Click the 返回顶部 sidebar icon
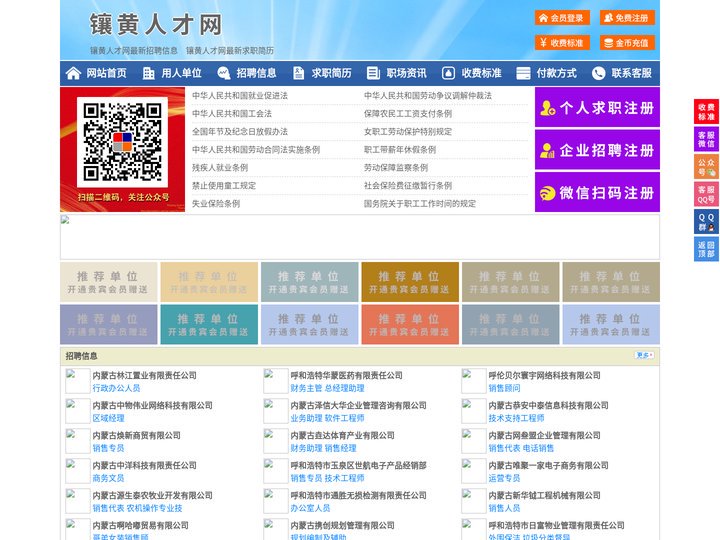This screenshot has width=720, height=540. click(x=706, y=249)
